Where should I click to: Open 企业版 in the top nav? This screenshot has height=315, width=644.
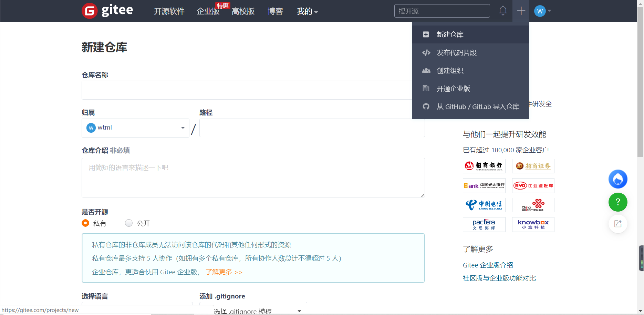208,11
